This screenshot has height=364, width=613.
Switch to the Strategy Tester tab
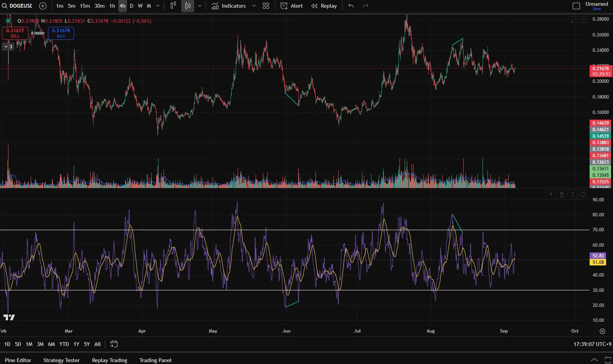point(61,360)
